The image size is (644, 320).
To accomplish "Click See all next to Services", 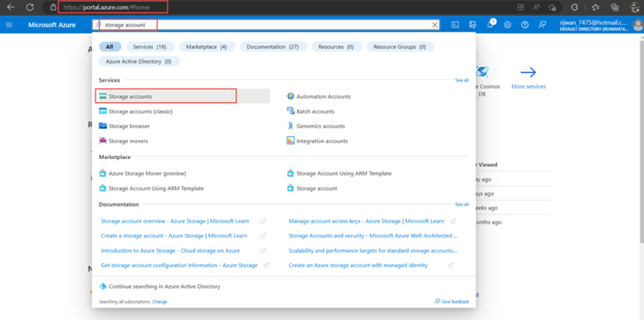I will (x=461, y=80).
